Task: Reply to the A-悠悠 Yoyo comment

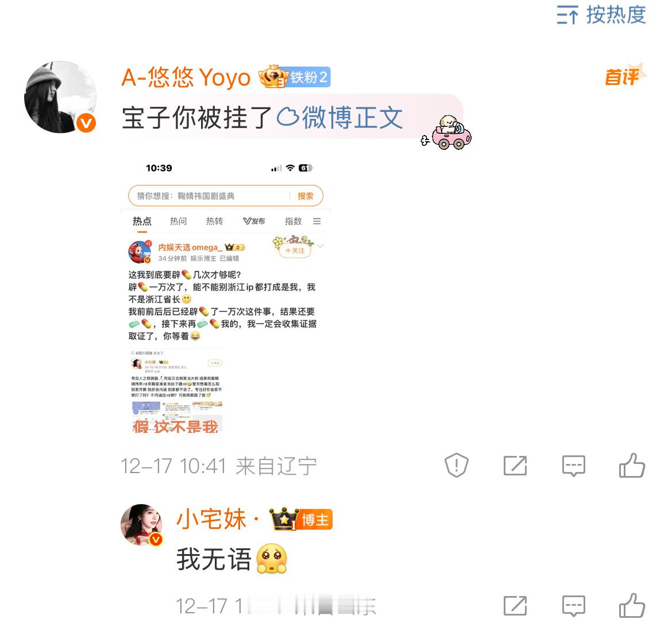Action: (x=573, y=466)
